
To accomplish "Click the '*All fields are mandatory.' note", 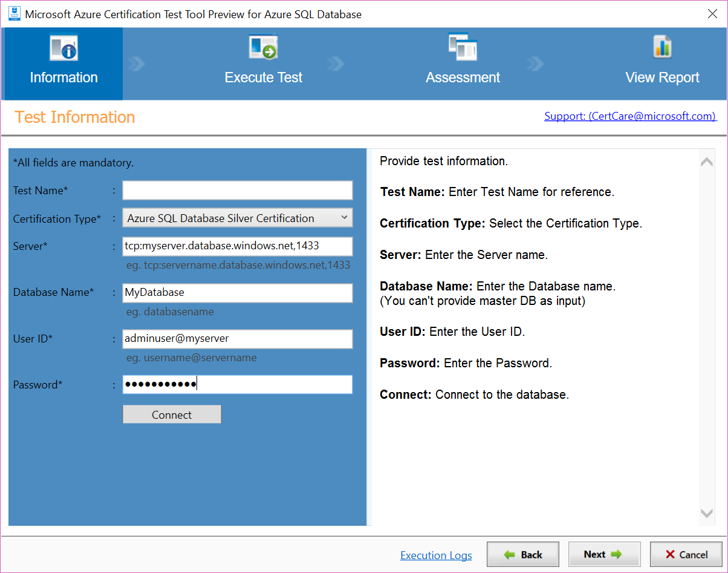I will pyautogui.click(x=73, y=163).
